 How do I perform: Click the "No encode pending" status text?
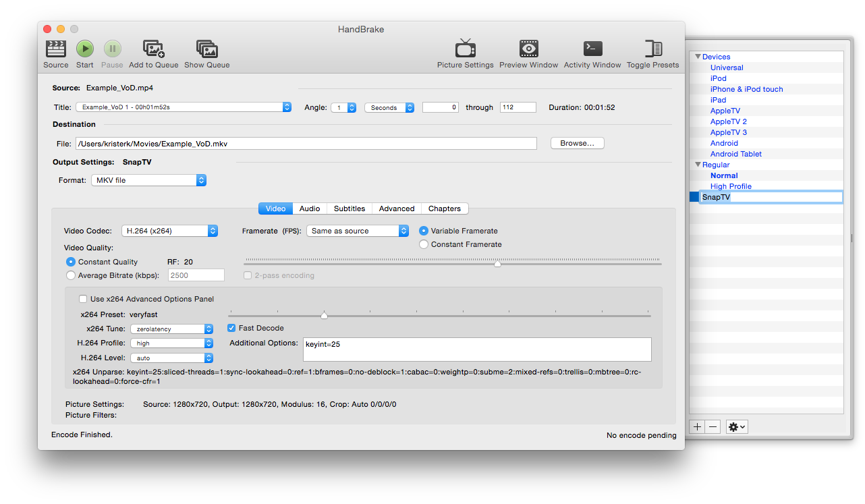[x=641, y=435]
